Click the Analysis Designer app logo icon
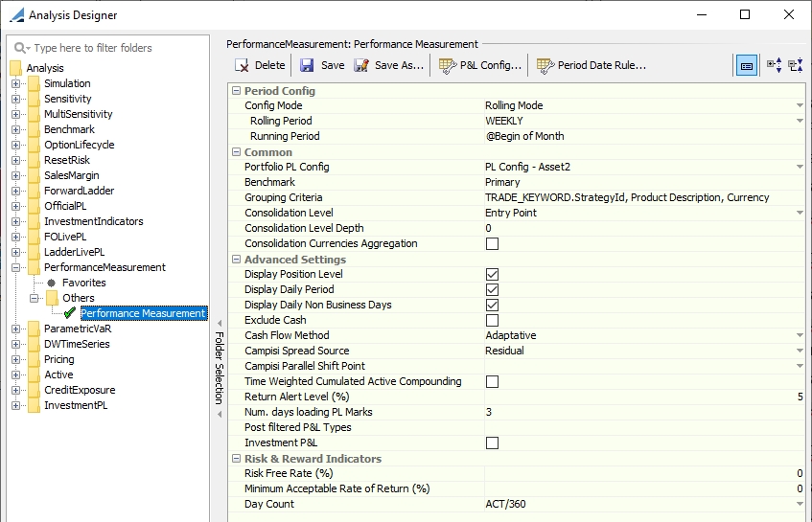 [x=16, y=14]
